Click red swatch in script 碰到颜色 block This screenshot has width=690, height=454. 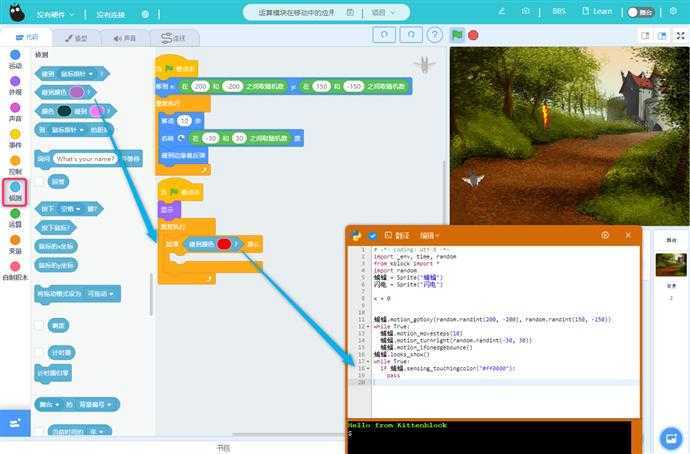(x=224, y=244)
